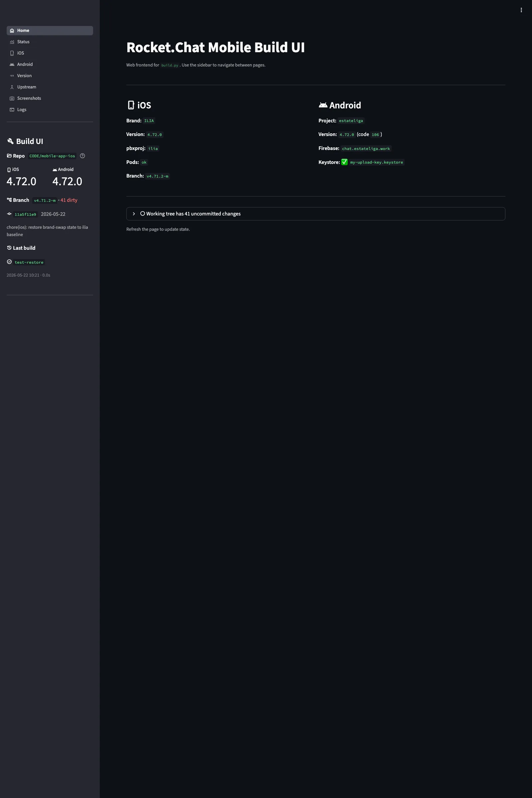Image resolution: width=532 pixels, height=798 pixels.
Task: Click the Pods value ok
Action: (144, 163)
